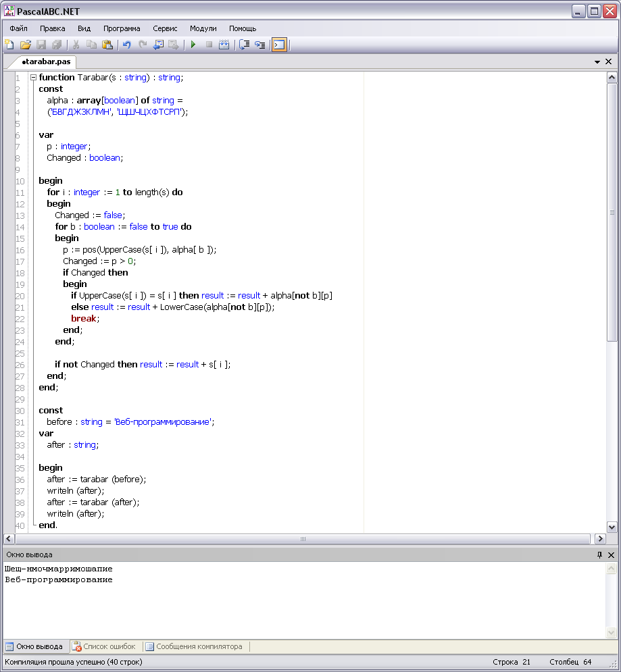Paste from clipboard with the toolbar icon
This screenshot has height=672, width=621.
tap(107, 45)
